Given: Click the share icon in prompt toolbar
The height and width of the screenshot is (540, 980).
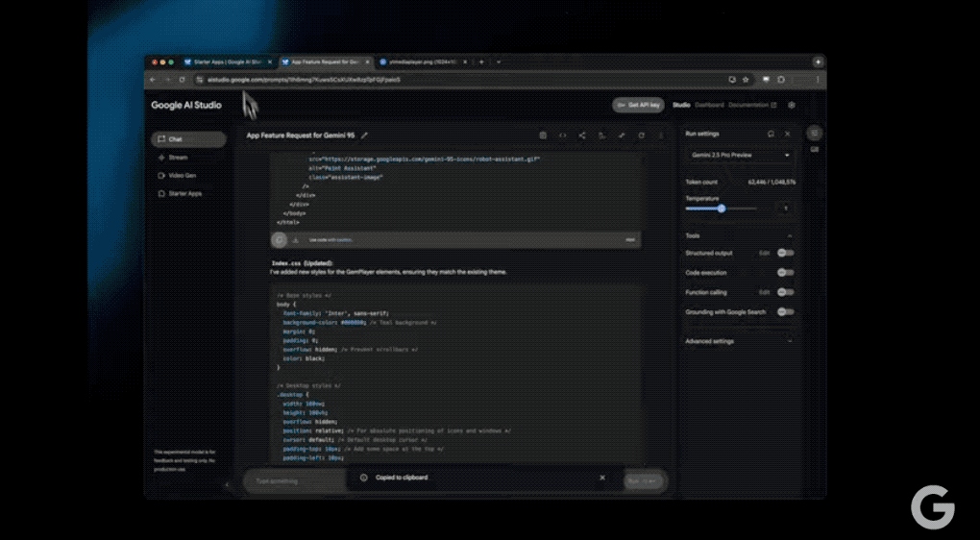Looking at the screenshot, I should pyautogui.click(x=582, y=135).
